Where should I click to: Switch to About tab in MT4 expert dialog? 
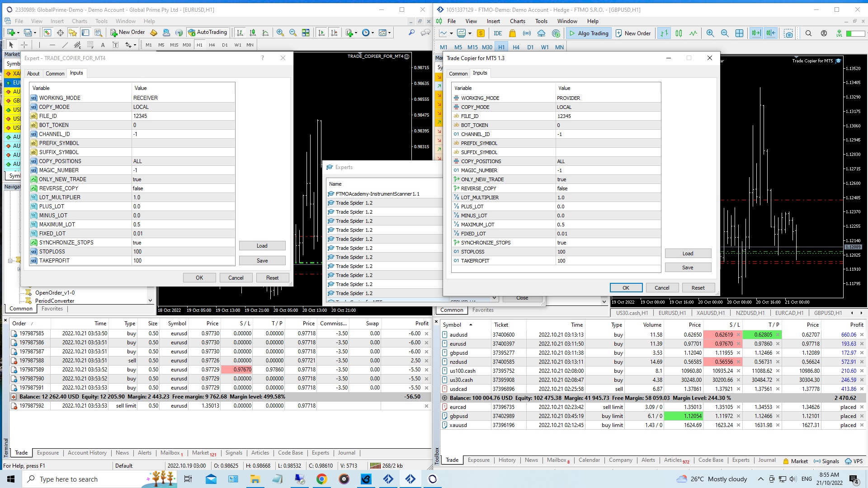click(x=33, y=73)
